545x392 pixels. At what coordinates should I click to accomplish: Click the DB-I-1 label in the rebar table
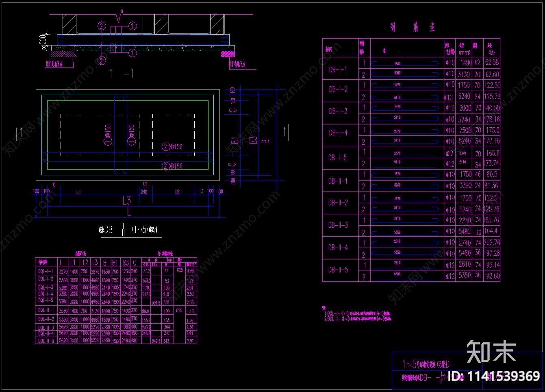pyautogui.click(x=338, y=70)
